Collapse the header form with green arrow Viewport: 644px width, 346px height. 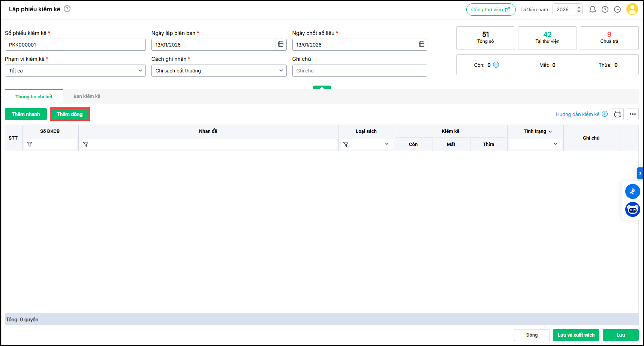pos(322,88)
